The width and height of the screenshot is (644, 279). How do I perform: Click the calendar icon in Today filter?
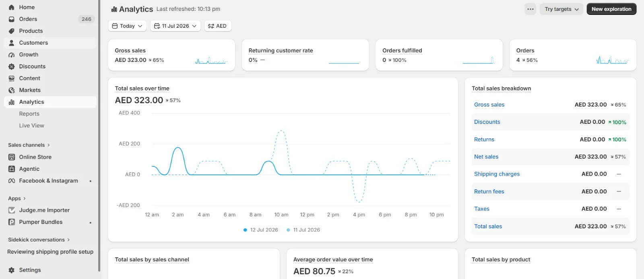point(115,26)
